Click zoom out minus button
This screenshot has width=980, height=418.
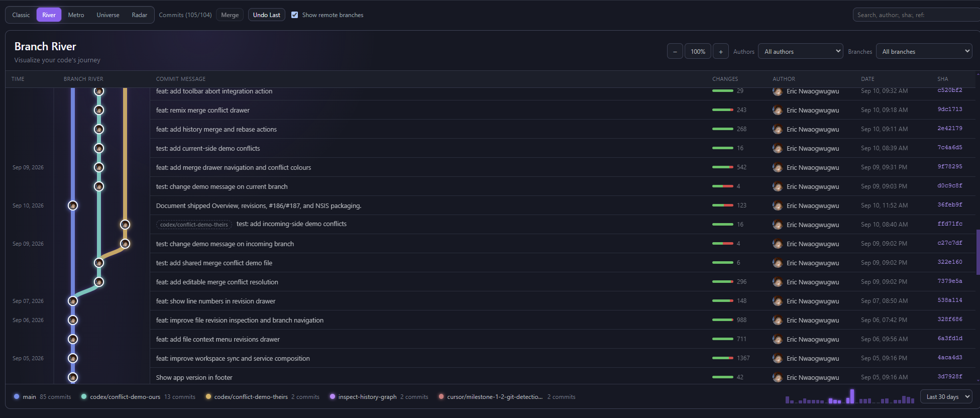(675, 51)
